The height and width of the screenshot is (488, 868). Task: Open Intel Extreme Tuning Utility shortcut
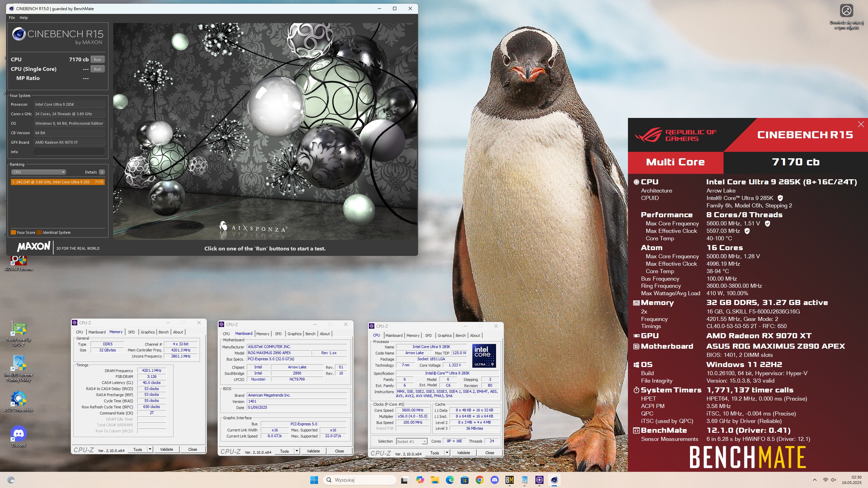19,369
